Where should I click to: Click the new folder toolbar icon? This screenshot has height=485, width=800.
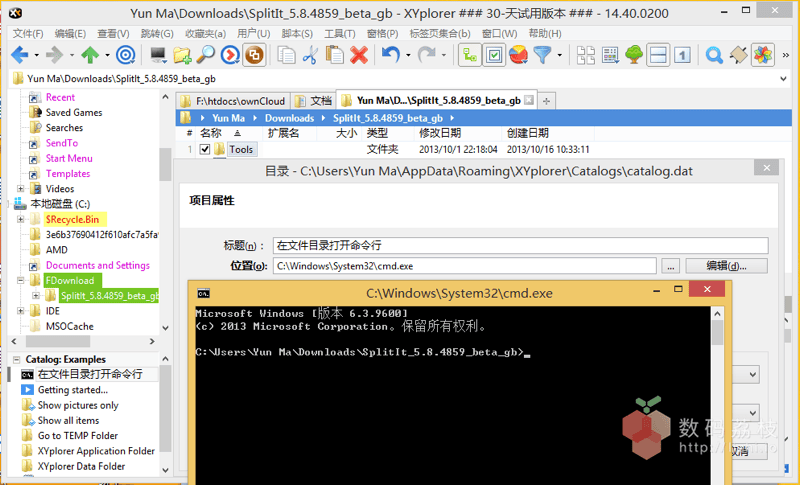[x=182, y=55]
